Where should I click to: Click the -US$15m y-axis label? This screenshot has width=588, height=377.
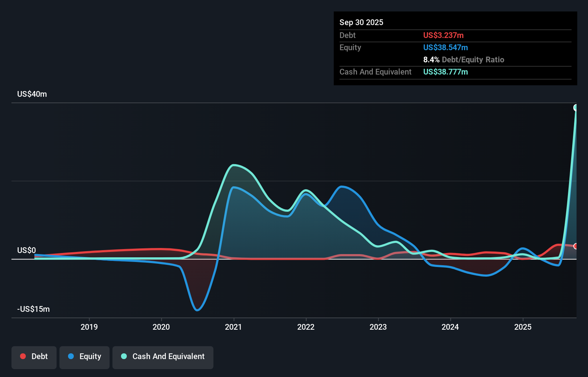pos(34,309)
